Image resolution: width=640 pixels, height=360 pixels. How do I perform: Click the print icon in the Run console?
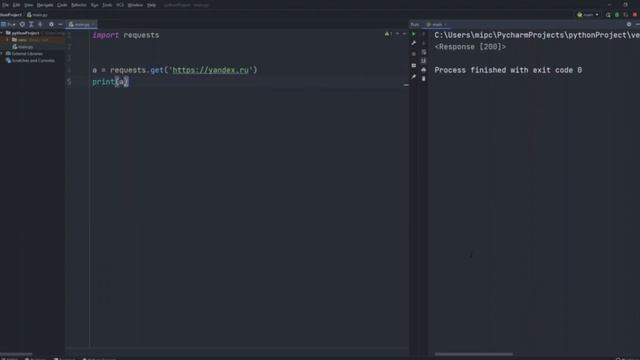tap(424, 70)
